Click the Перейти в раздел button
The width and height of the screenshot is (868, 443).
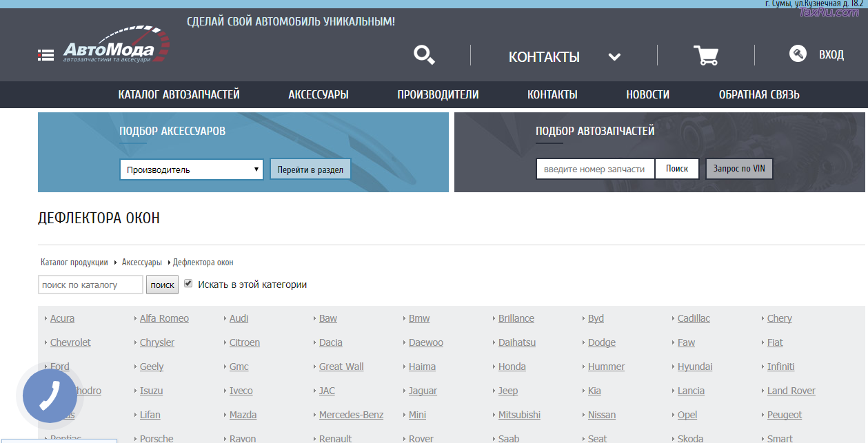pos(310,169)
